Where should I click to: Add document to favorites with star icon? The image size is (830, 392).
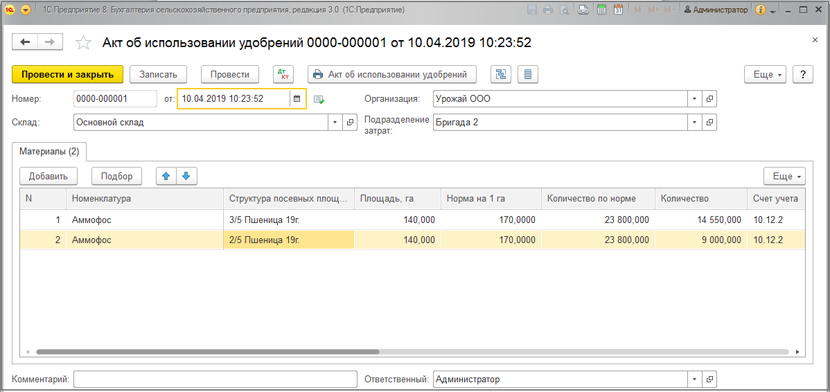coord(83,43)
